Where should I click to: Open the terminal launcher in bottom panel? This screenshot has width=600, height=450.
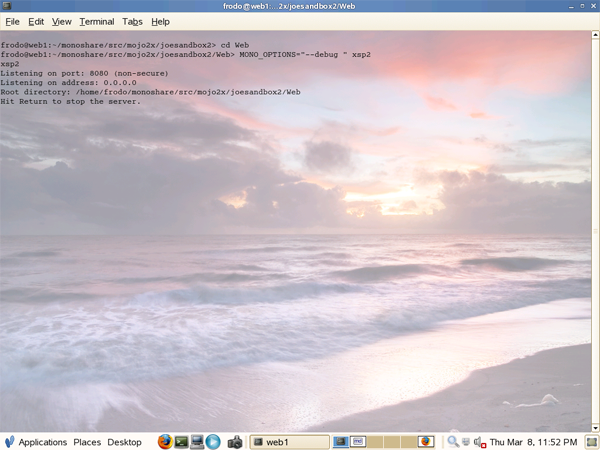coord(181,442)
